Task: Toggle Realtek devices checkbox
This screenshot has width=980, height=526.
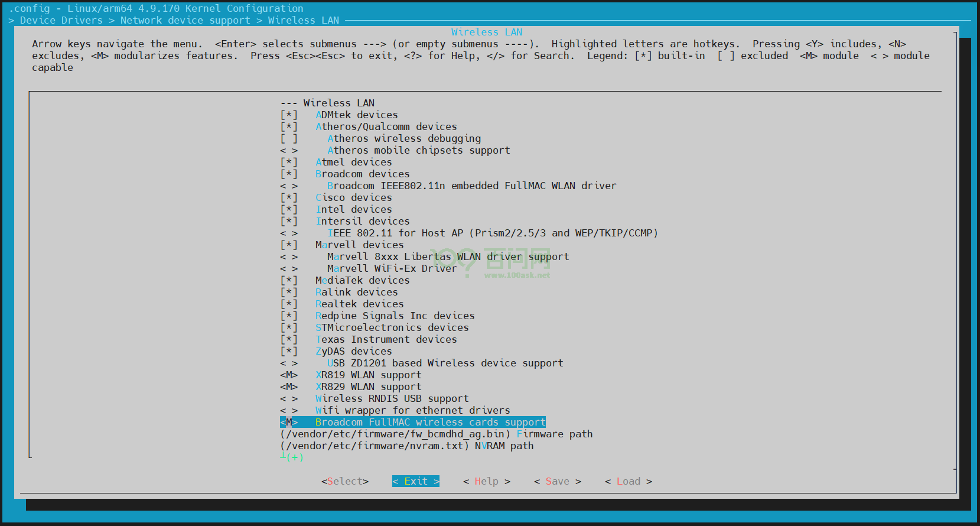Action: 289,304
